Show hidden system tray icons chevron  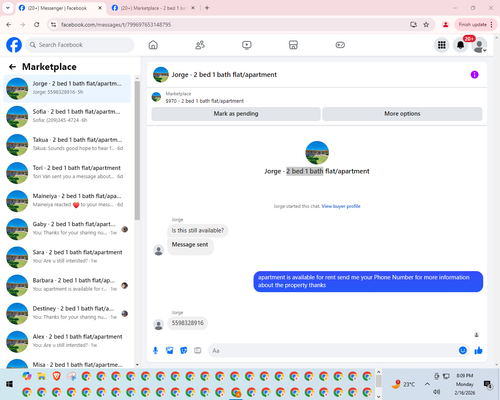(x=427, y=384)
